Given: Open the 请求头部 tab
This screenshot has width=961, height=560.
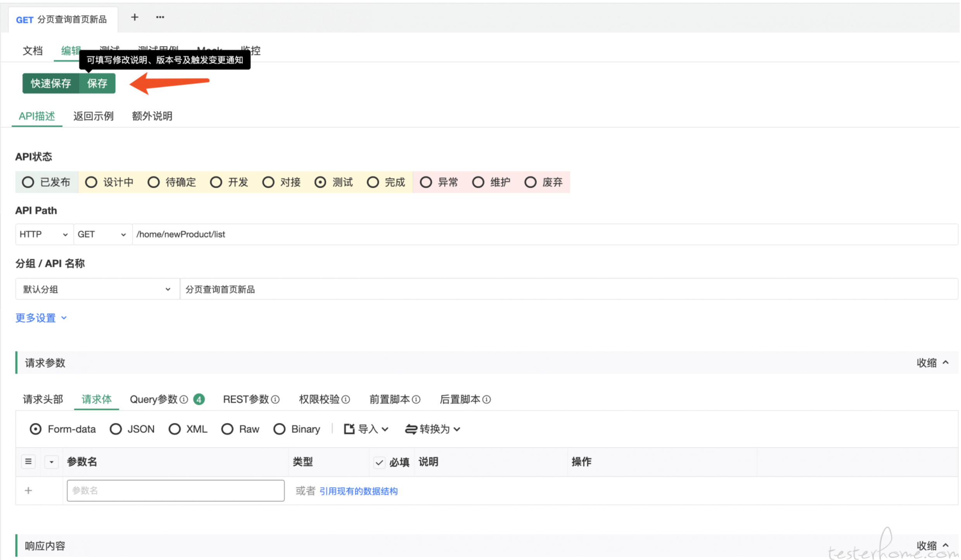Looking at the screenshot, I should tap(43, 399).
